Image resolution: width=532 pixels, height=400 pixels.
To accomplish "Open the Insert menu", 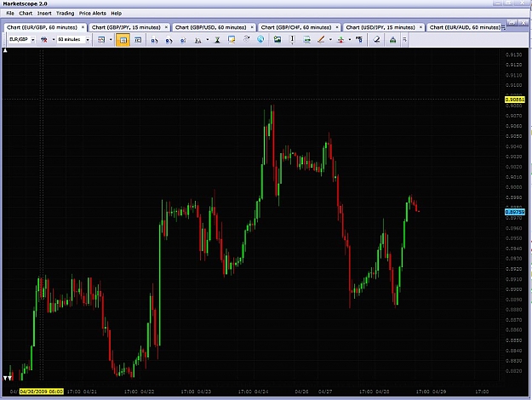I will pyautogui.click(x=44, y=14).
